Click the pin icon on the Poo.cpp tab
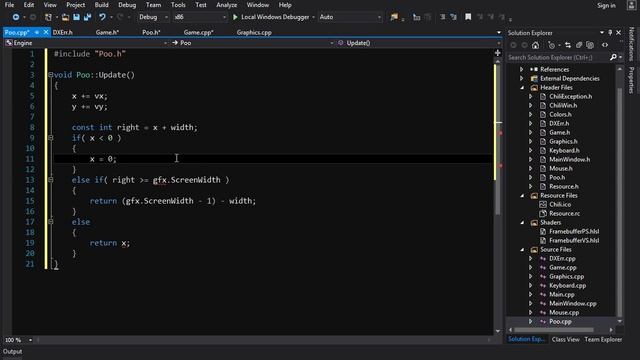The height and width of the screenshot is (360, 640). [37, 32]
